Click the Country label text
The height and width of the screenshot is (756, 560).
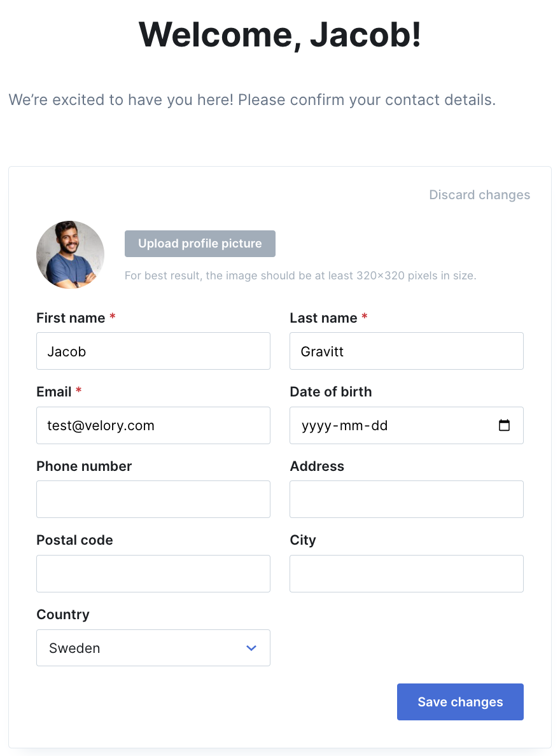point(63,614)
